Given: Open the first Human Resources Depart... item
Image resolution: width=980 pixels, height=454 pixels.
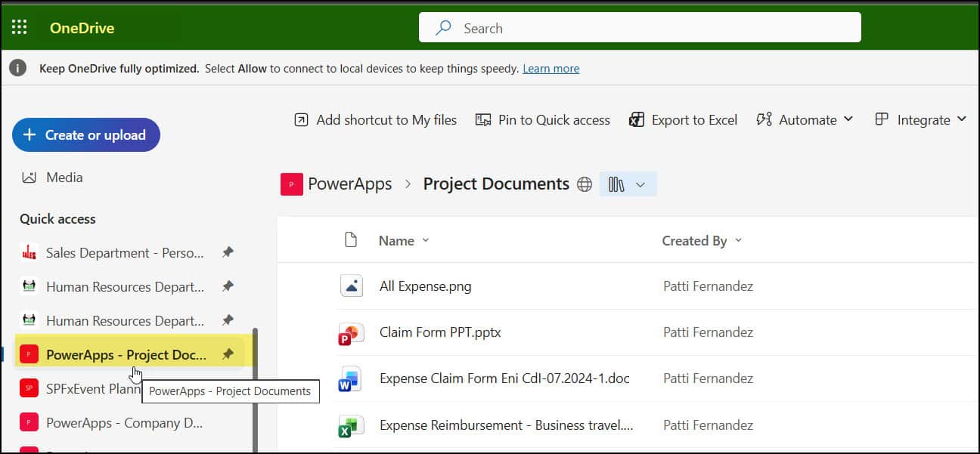Looking at the screenshot, I should (x=125, y=287).
